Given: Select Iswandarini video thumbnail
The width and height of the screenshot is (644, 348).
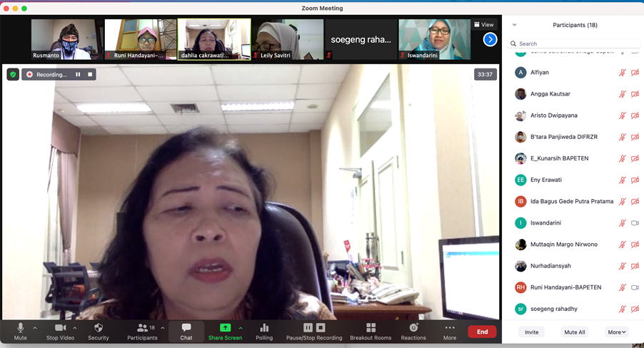Looking at the screenshot, I should 435,39.
